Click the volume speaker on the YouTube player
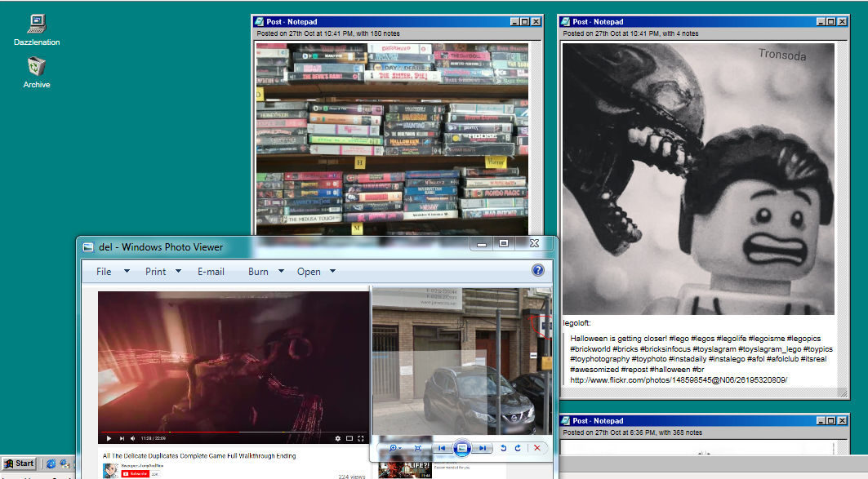The width and height of the screenshot is (868, 479). (x=133, y=439)
